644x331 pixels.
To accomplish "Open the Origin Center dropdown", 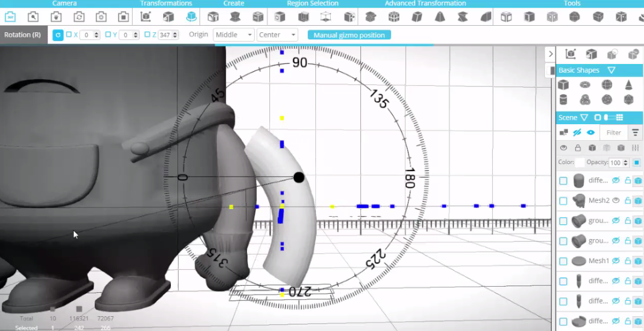I will (x=277, y=35).
